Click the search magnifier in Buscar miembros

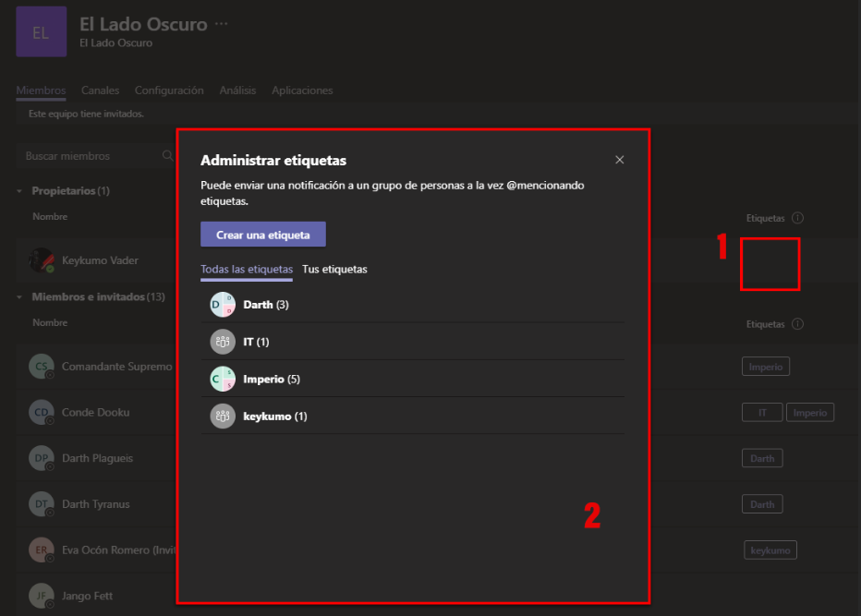(168, 155)
